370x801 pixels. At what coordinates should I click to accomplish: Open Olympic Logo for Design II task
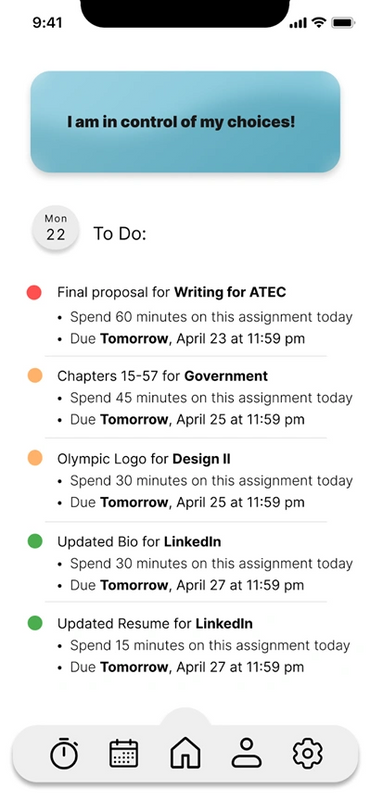144,459
